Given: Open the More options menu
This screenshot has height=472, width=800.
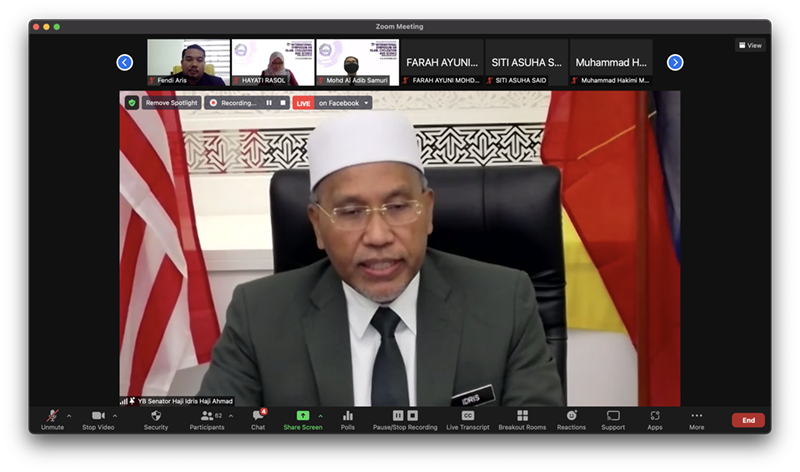Looking at the screenshot, I should pos(696,416).
